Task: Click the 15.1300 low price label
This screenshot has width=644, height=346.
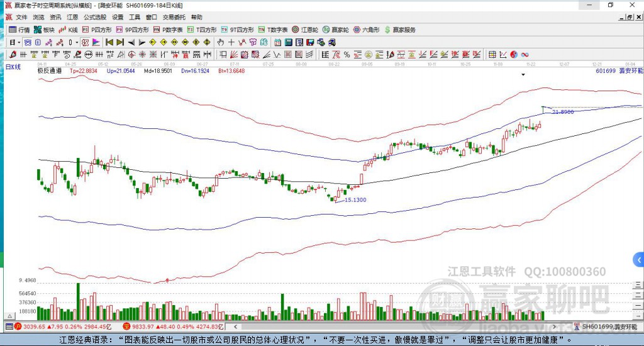Action: click(355, 199)
